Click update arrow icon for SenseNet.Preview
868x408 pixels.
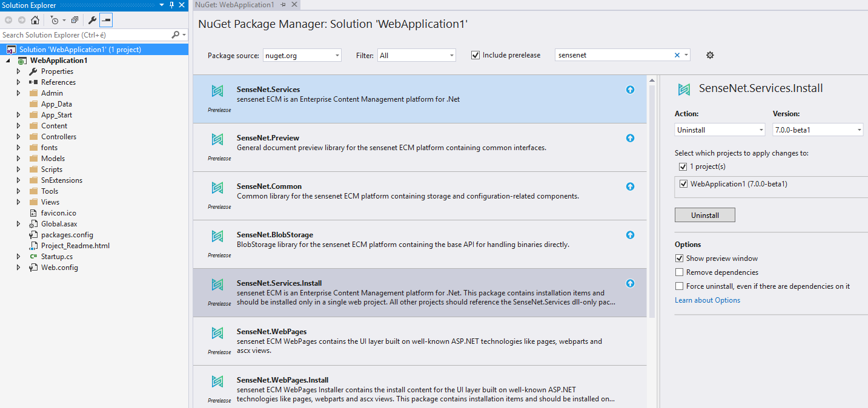point(630,138)
